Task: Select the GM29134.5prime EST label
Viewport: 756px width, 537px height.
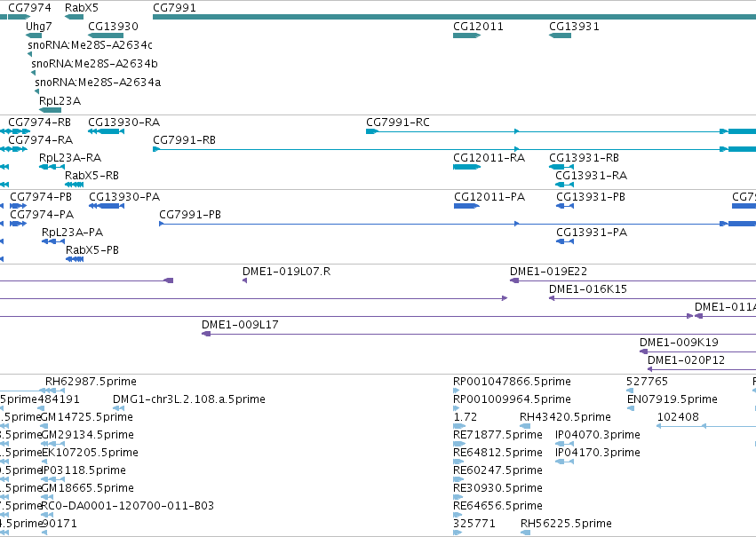Action: tap(87, 436)
